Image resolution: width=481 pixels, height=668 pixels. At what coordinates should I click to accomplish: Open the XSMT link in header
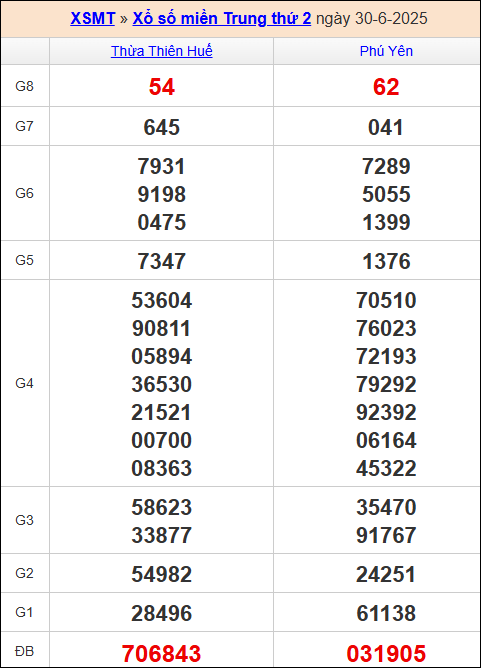[x=92, y=18]
